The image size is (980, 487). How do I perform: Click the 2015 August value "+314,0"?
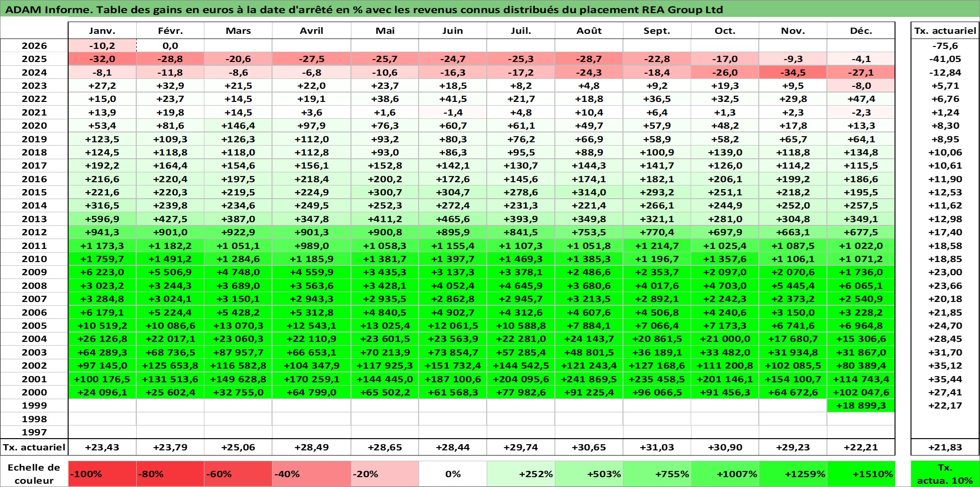pyautogui.click(x=589, y=192)
